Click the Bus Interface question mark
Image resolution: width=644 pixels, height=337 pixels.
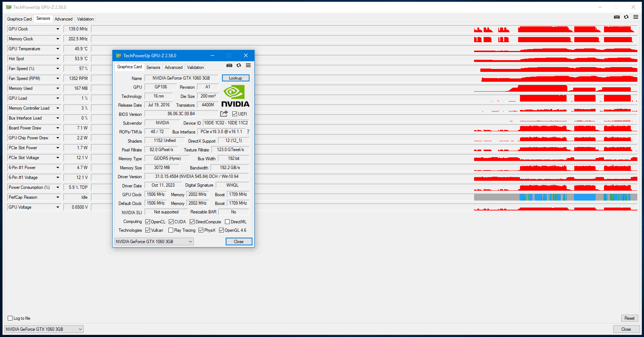[248, 132]
